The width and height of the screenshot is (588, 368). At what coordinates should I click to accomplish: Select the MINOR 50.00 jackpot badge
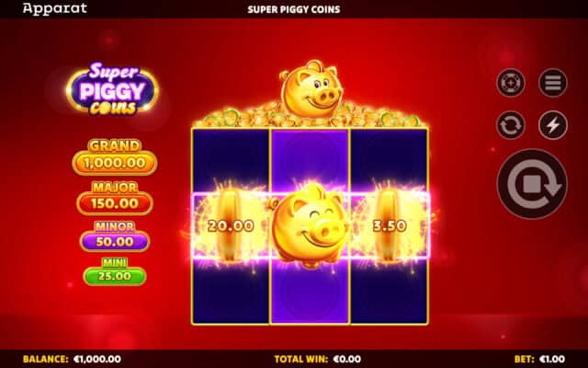pos(115,236)
